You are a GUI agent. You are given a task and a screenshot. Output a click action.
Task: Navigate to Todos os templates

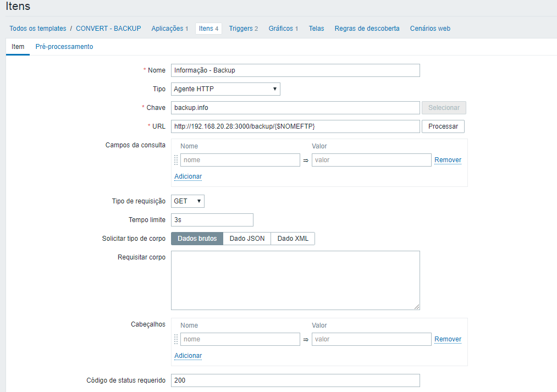[x=38, y=29]
